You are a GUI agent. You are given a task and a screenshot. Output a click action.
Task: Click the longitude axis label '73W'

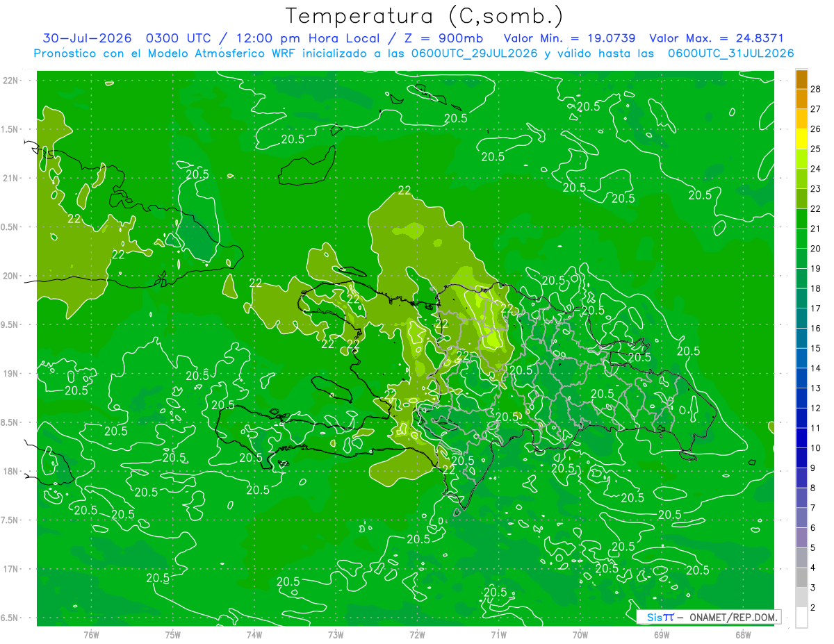[336, 634]
